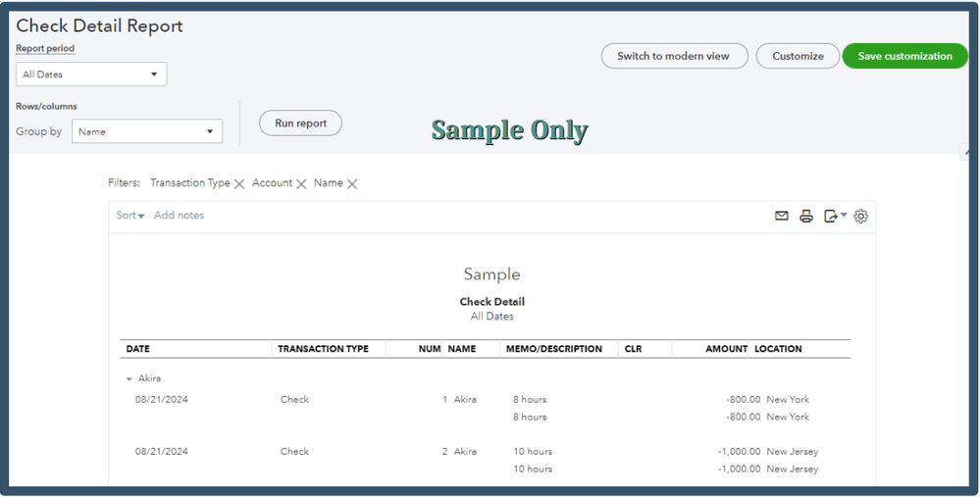The width and height of the screenshot is (980, 497).
Task: Click Save customization
Action: tap(904, 56)
